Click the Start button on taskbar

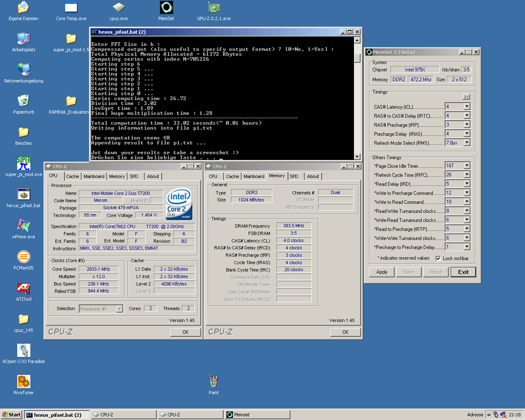[11, 415]
